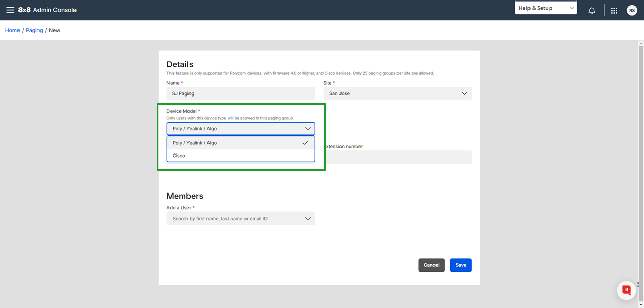Collapse the Device Model combo box
The height and width of the screenshot is (308, 644).
[x=241, y=129]
